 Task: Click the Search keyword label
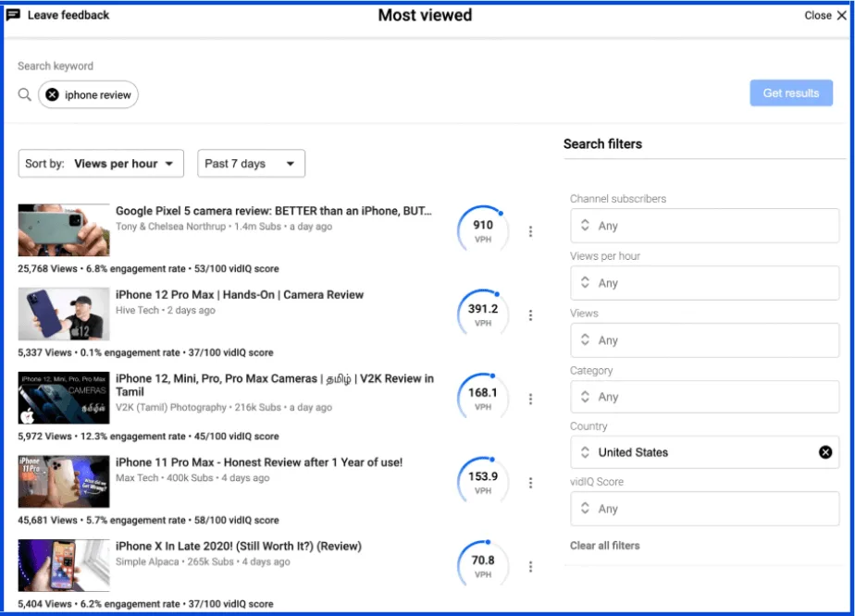point(56,66)
